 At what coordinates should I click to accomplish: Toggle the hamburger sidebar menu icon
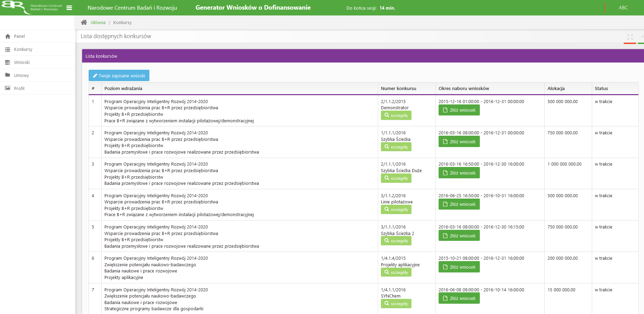(69, 8)
